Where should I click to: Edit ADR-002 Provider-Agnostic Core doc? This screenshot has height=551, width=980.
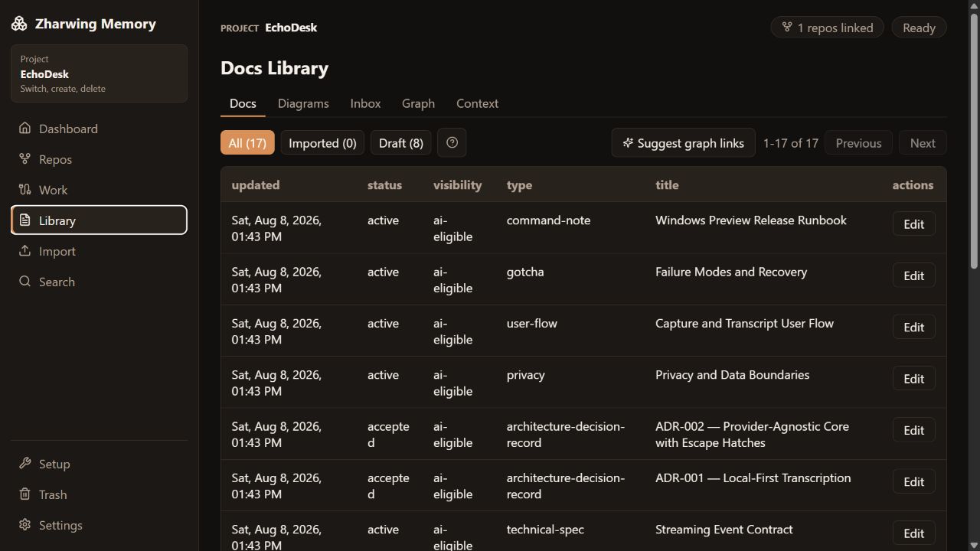[913, 430]
